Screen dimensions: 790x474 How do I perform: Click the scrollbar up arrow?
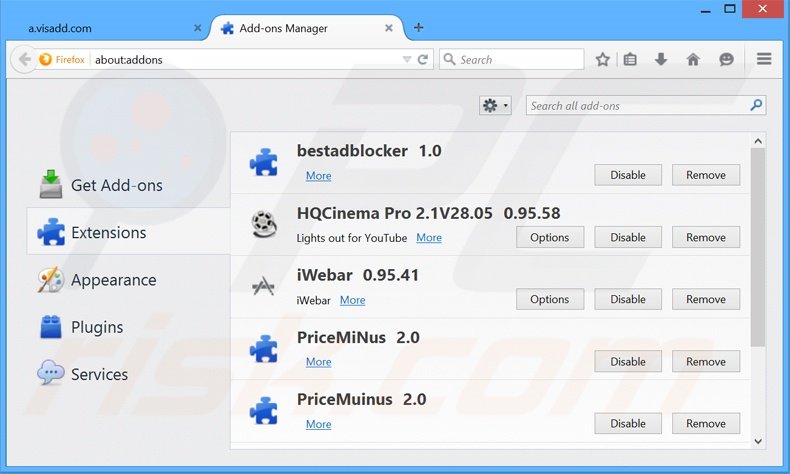[758, 142]
